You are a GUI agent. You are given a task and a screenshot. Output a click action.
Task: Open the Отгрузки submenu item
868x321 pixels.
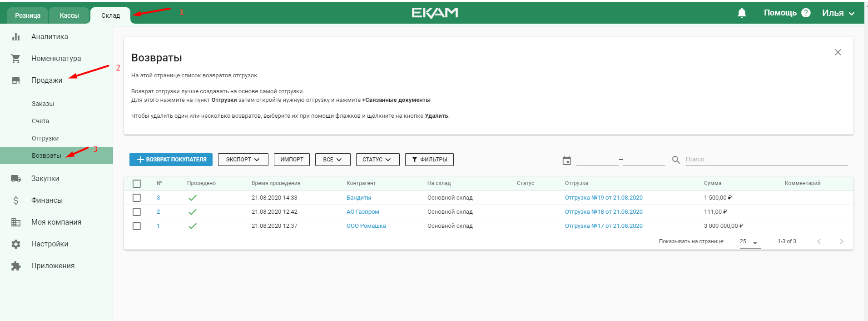pos(45,138)
